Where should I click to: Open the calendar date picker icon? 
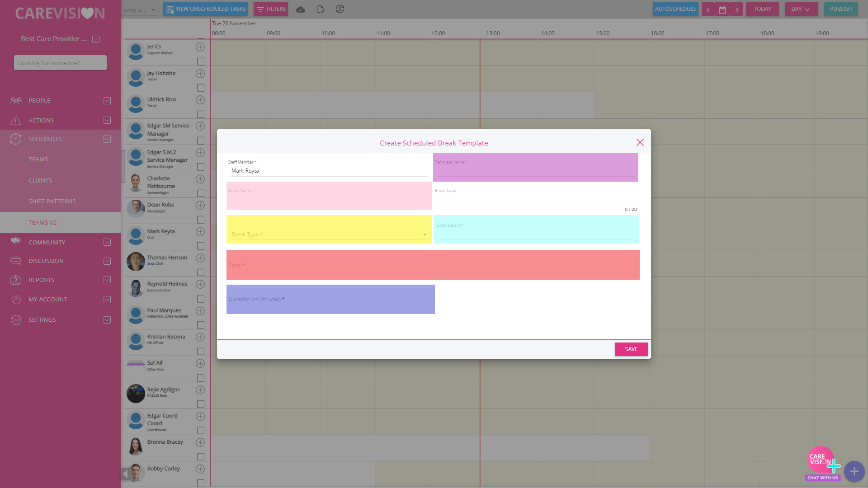click(722, 9)
